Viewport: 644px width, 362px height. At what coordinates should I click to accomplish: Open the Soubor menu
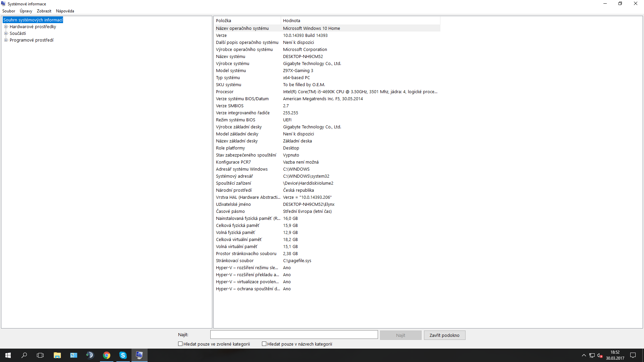point(9,11)
